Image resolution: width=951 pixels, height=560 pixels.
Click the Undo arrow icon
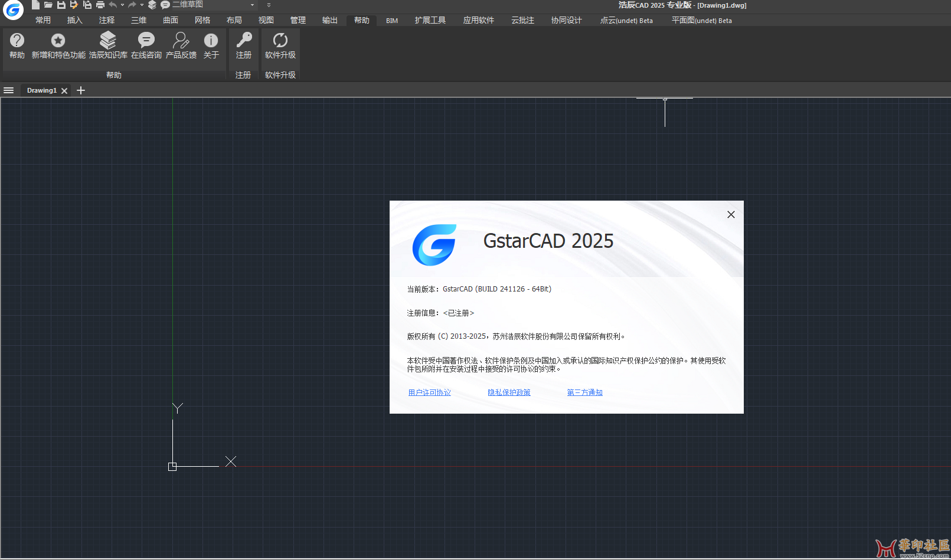click(113, 5)
